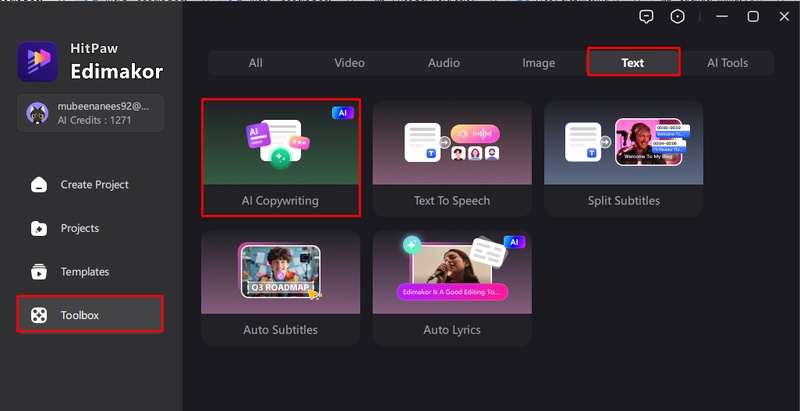Switch to the All tab

click(256, 63)
